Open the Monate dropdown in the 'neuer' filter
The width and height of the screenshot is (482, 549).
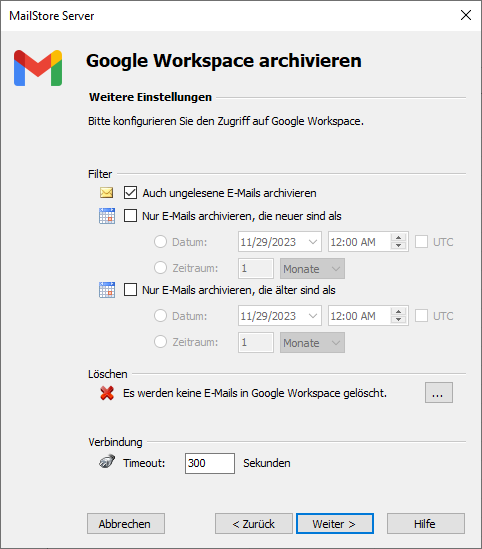(312, 269)
